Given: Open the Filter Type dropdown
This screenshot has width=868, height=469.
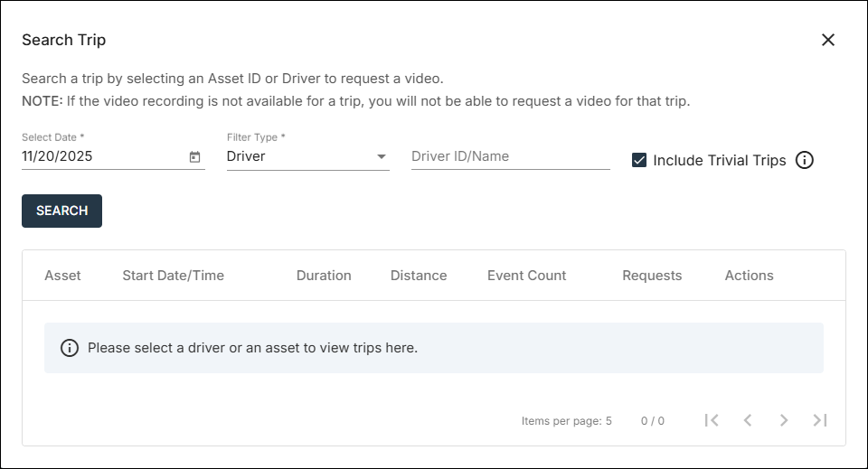Looking at the screenshot, I should click(307, 156).
